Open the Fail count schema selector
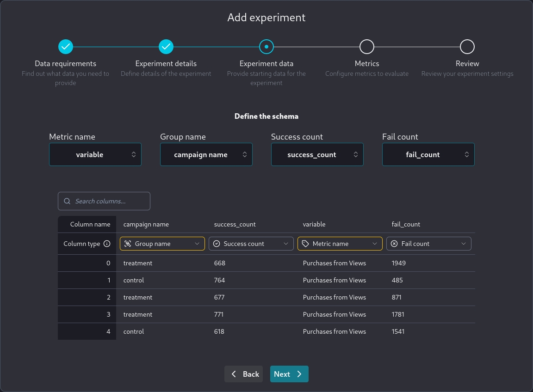The width and height of the screenshot is (533, 392). [x=428, y=154]
